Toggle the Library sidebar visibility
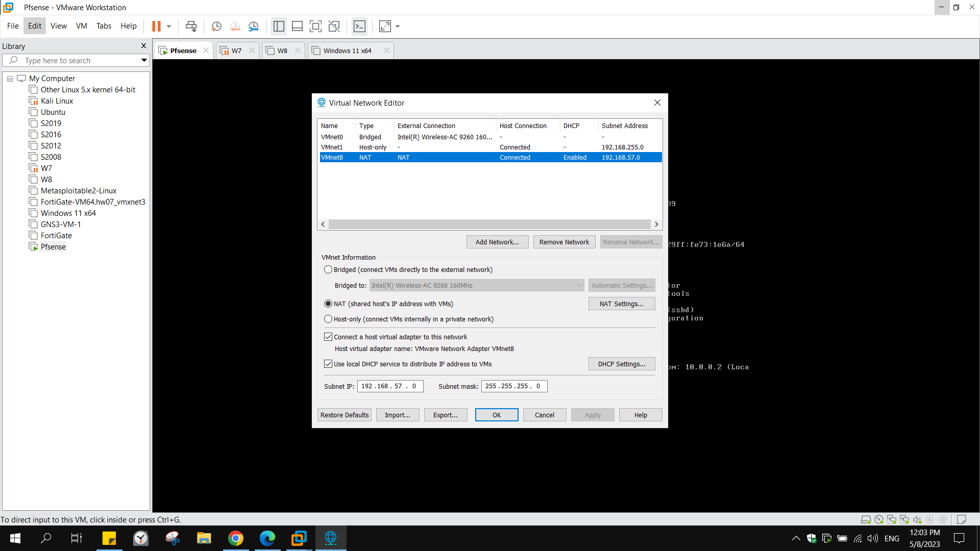980x551 pixels. click(x=279, y=26)
